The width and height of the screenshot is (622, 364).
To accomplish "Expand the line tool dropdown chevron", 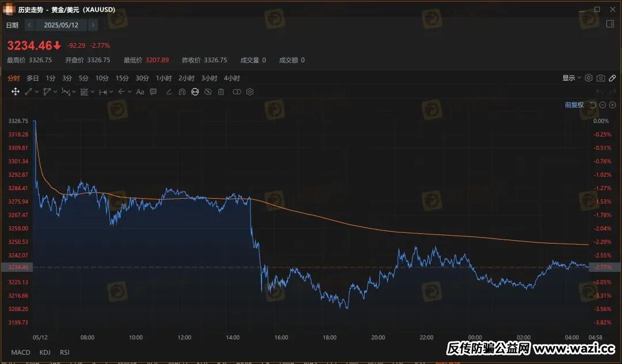I will (36, 92).
